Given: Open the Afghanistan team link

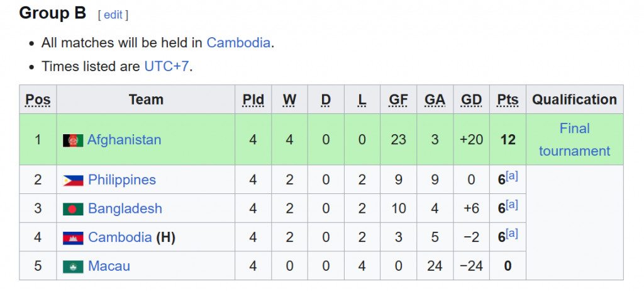Looking at the screenshot, I should 124,140.
